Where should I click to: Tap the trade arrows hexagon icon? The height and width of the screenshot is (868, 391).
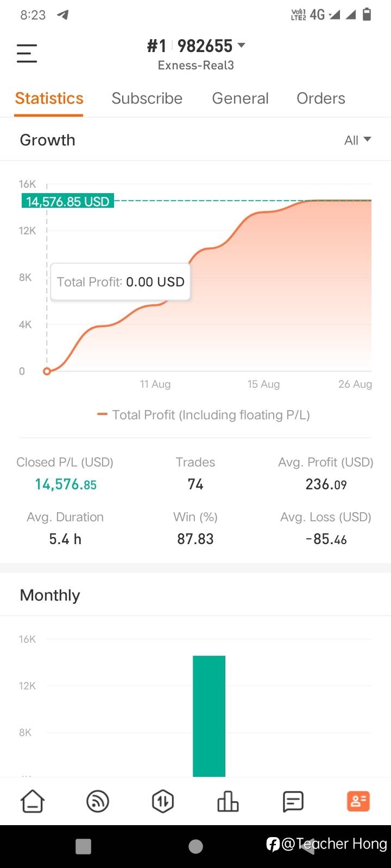[163, 801]
